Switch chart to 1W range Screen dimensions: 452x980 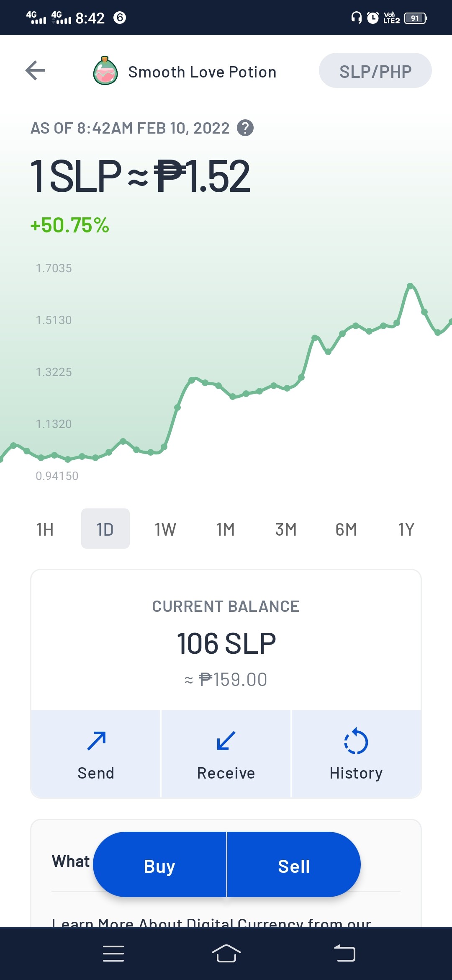point(165,529)
